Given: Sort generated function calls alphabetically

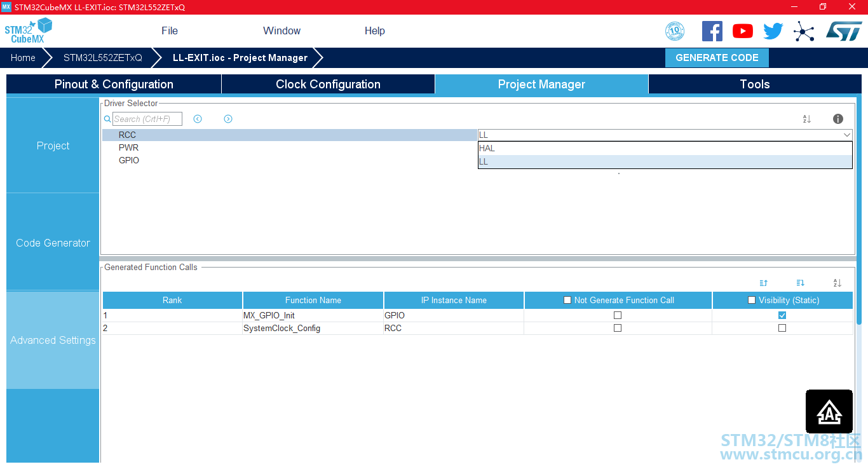Looking at the screenshot, I should point(837,283).
